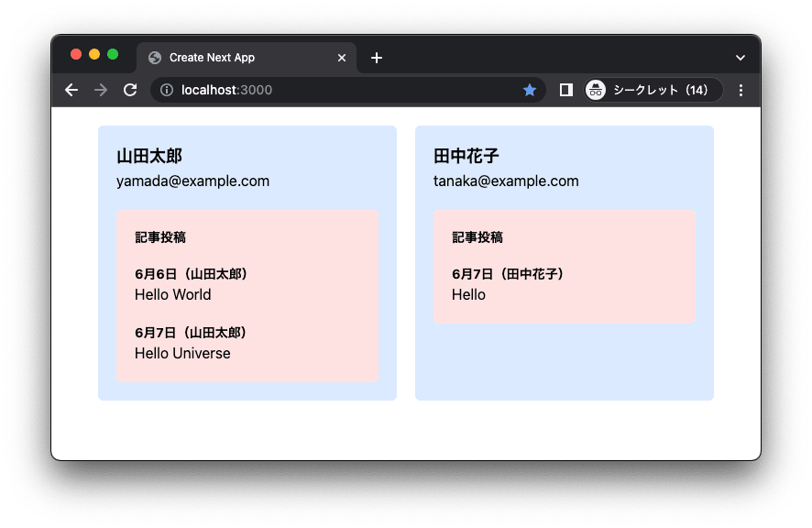This screenshot has width=812, height=528.
Task: Click the name 山田太郎 heading
Action: pos(149,156)
